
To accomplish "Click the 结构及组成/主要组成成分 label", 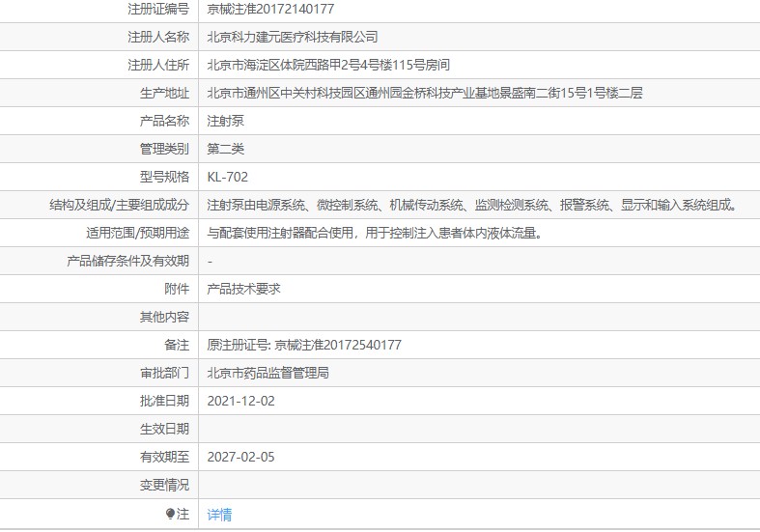I will (119, 205).
